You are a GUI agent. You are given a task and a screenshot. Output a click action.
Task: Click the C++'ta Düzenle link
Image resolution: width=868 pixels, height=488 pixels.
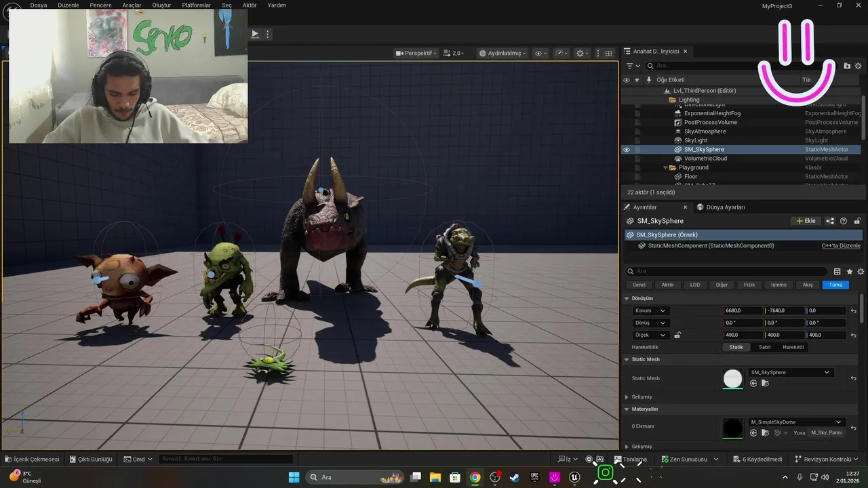[841, 246]
